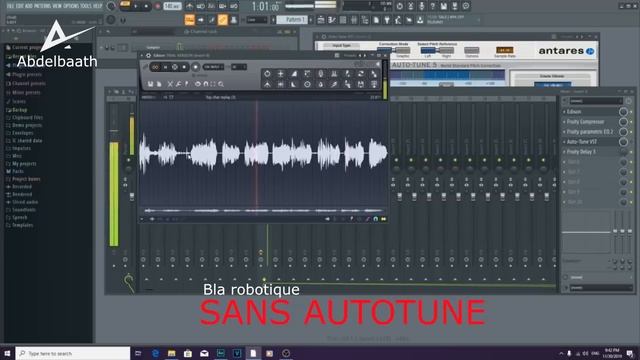640x360 pixels.
Task: Click the Edison scissors edit tools icon
Action: (x=170, y=84)
